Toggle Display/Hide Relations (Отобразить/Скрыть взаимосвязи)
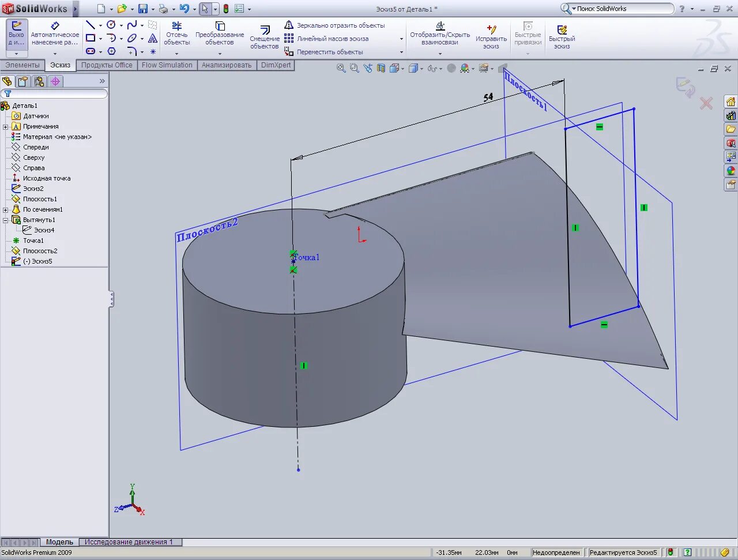This screenshot has width=738, height=560. [441, 35]
